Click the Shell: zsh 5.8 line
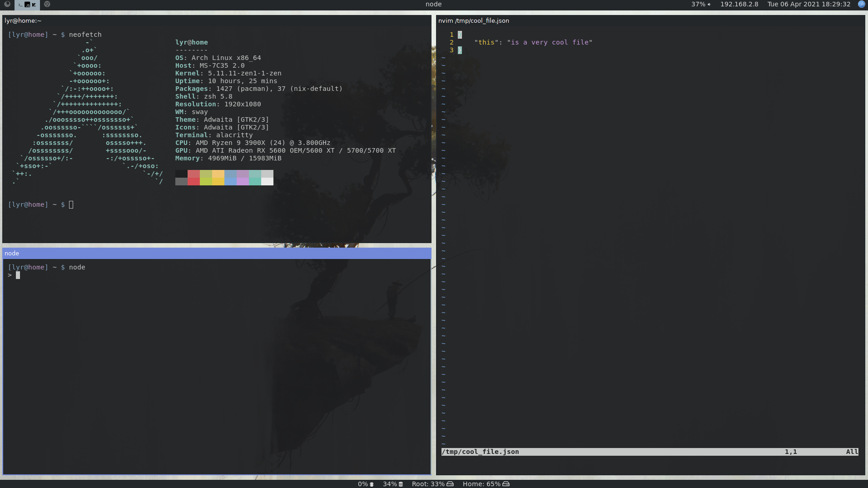The width and height of the screenshot is (868, 488). coord(204,96)
